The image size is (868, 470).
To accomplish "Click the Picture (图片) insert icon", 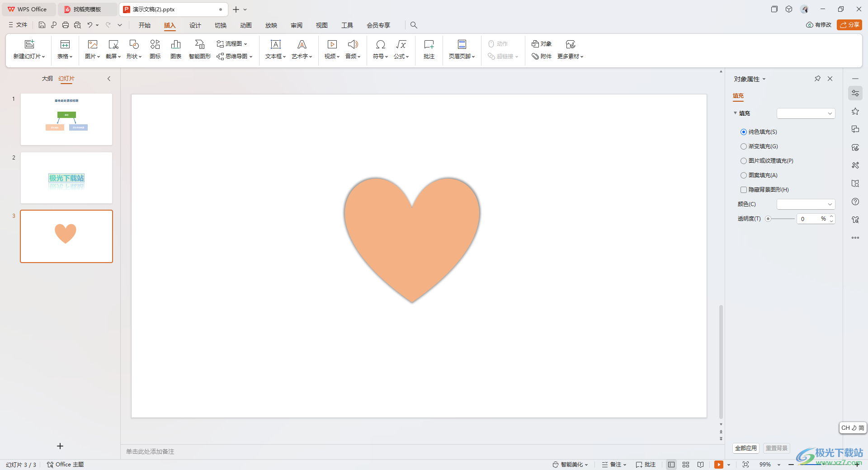I will pyautogui.click(x=92, y=44).
